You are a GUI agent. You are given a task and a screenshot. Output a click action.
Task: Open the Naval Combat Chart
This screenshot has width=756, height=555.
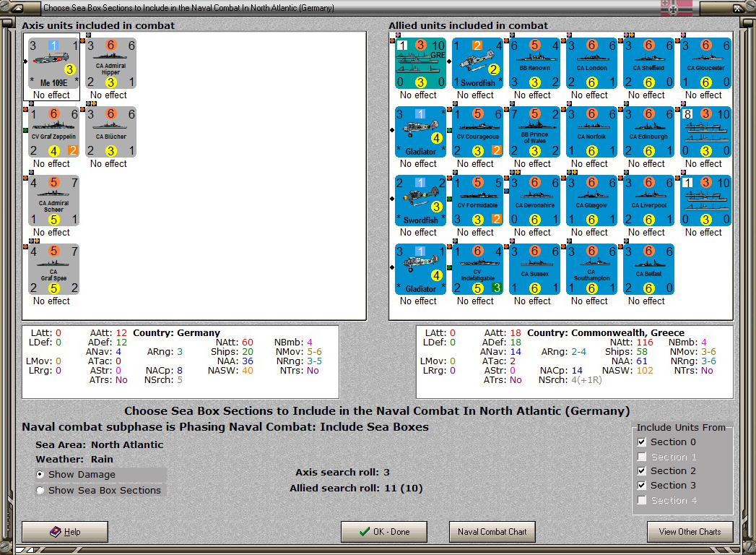[492, 531]
